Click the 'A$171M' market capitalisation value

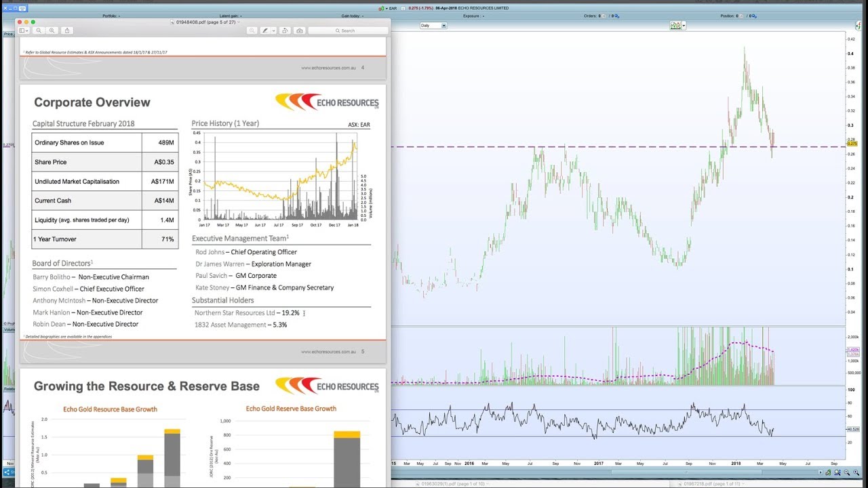pyautogui.click(x=163, y=182)
